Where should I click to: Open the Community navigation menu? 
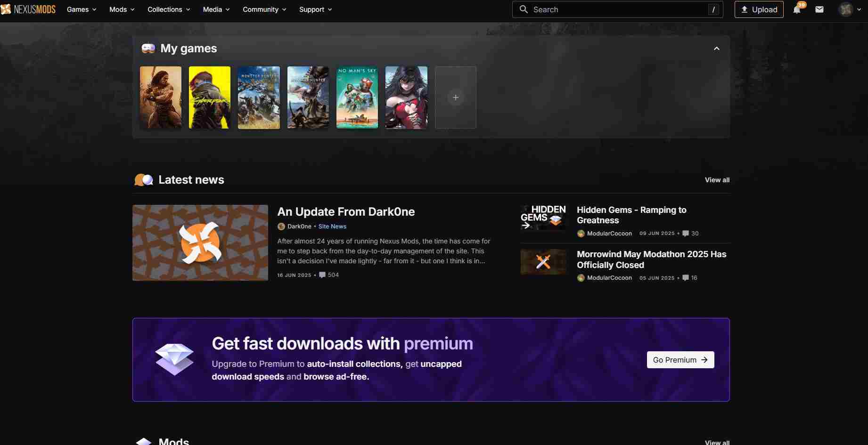(x=264, y=9)
